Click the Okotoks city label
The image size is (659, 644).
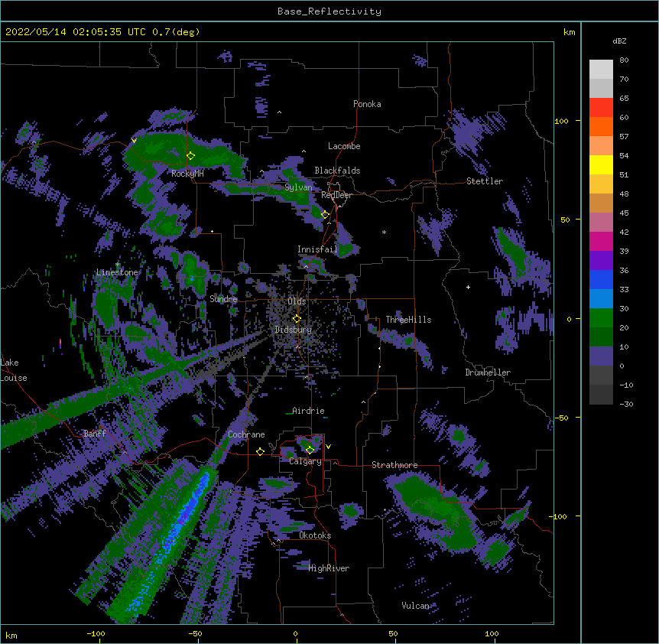(x=315, y=535)
